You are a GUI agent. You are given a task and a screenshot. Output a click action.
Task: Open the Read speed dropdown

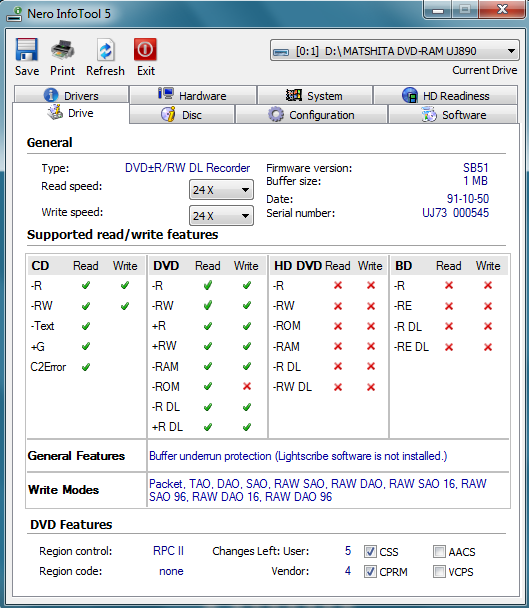221,190
